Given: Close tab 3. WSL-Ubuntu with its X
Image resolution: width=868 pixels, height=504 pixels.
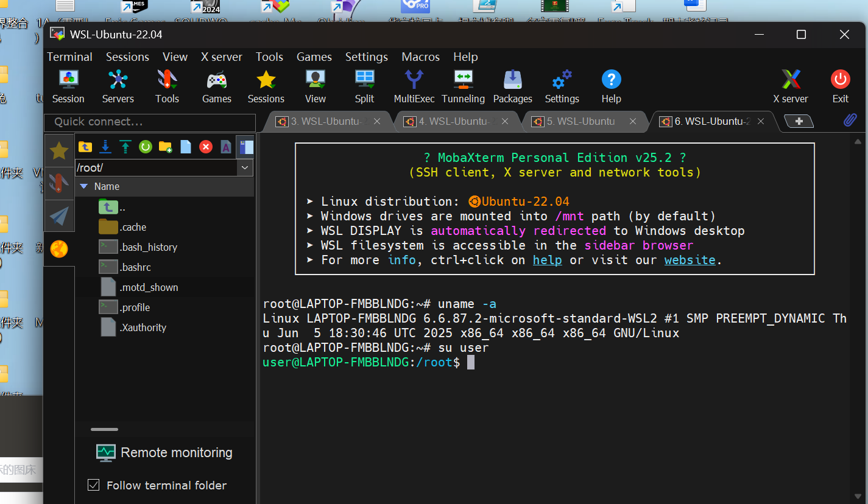Looking at the screenshot, I should click(377, 121).
